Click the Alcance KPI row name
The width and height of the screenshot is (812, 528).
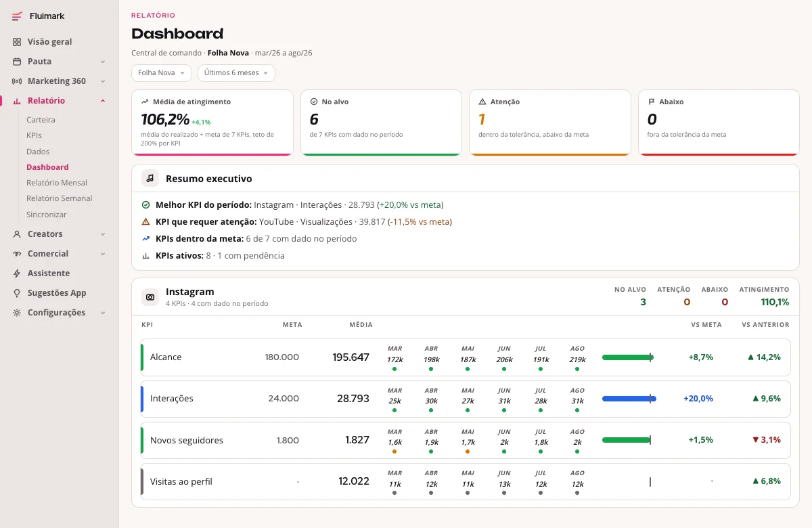[166, 357]
